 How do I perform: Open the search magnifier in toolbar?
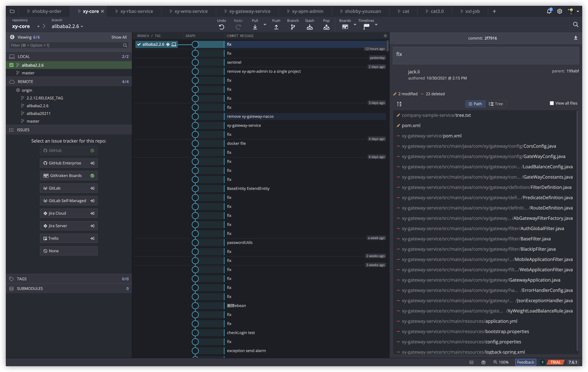[576, 24]
